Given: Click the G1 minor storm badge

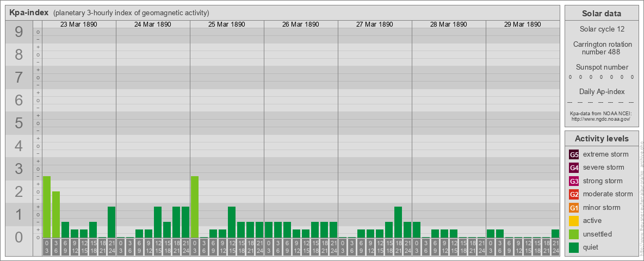Looking at the screenshot, I should [574, 208].
